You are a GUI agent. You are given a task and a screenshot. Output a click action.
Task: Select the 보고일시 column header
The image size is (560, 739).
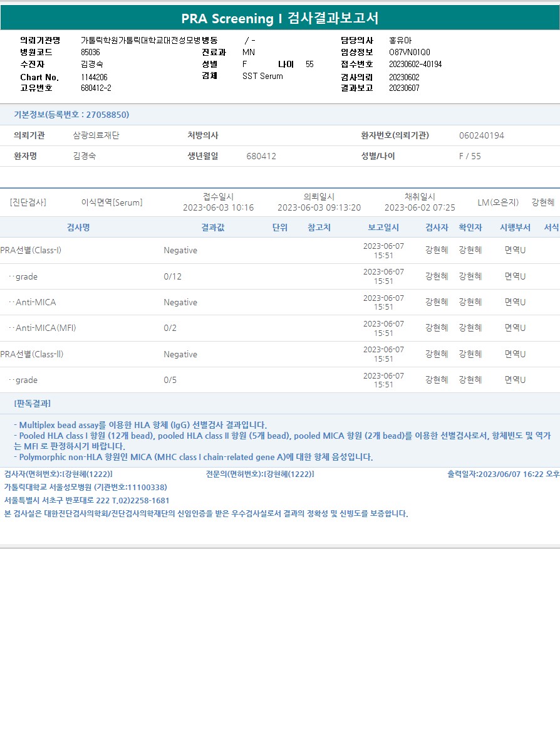point(383,227)
